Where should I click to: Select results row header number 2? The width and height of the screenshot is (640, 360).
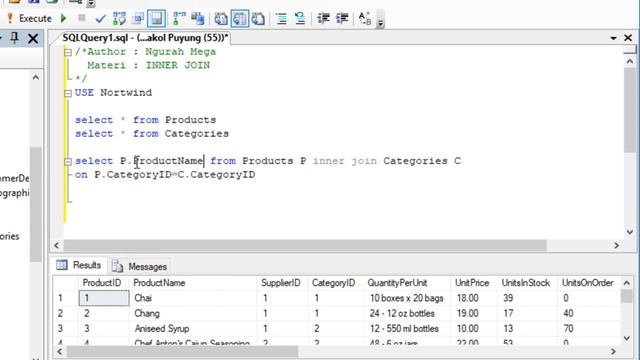pyautogui.click(x=65, y=313)
